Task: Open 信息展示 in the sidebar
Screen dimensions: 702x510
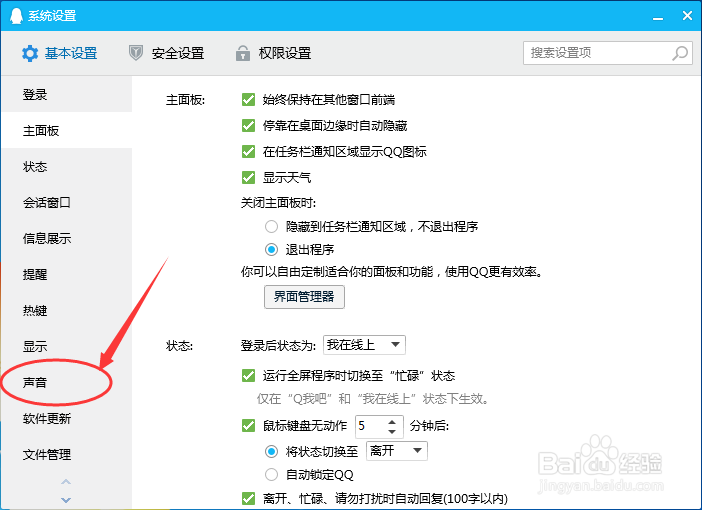Action: click(67, 238)
